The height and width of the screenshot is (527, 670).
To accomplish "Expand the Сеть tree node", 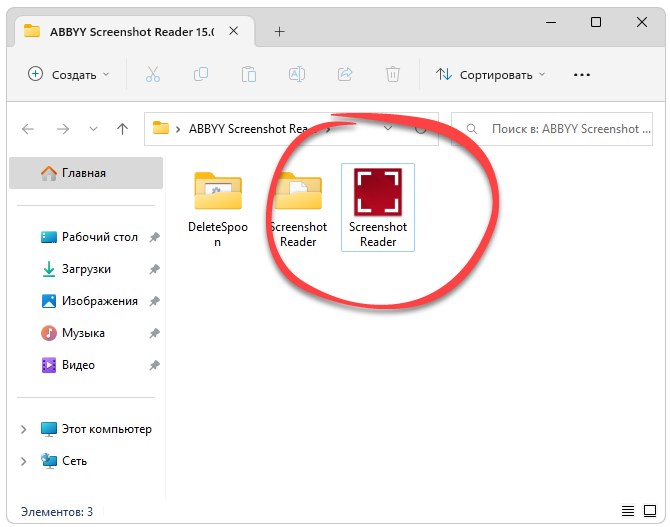I will pos(24,461).
